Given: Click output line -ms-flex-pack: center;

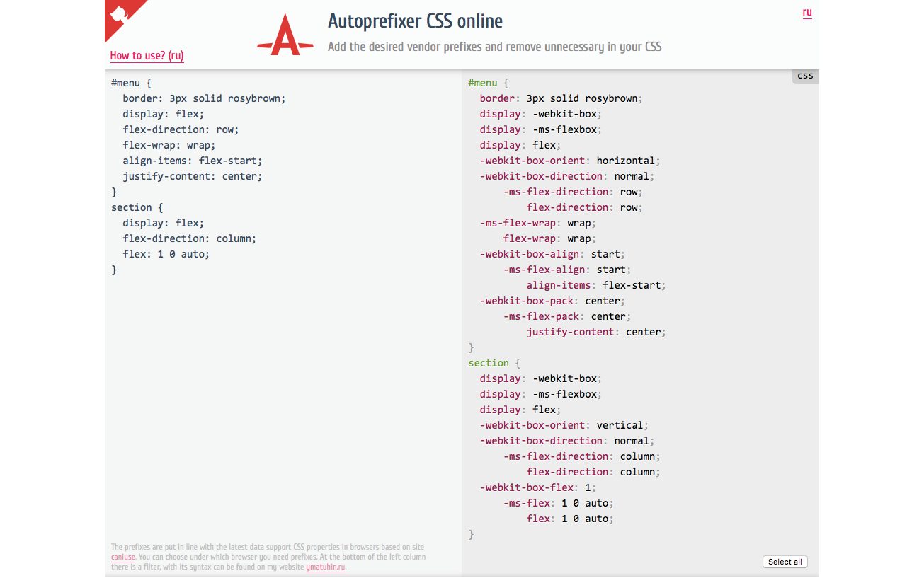Looking at the screenshot, I should (x=567, y=316).
